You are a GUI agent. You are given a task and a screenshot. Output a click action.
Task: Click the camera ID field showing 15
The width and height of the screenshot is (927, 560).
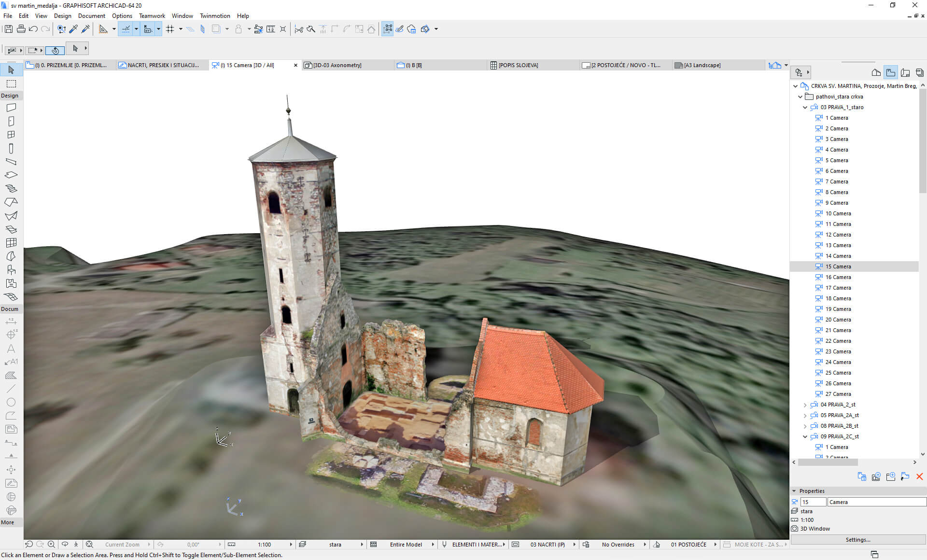click(813, 502)
